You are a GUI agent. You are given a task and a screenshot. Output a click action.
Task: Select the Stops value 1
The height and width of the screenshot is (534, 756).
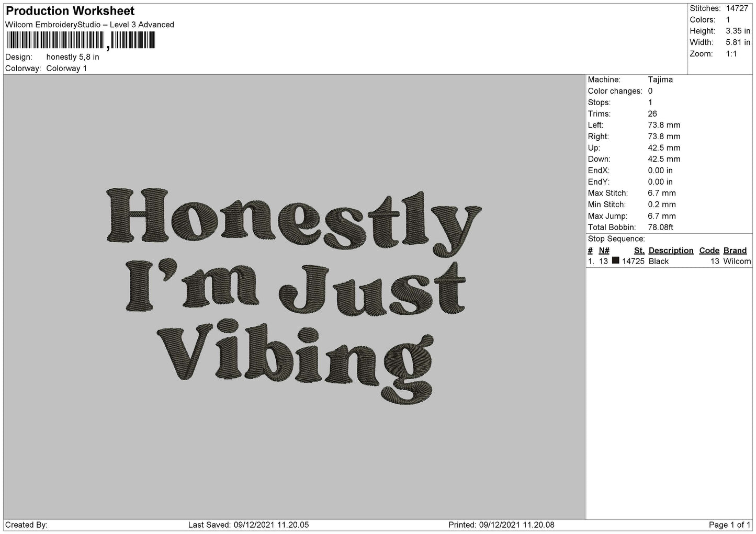[650, 103]
